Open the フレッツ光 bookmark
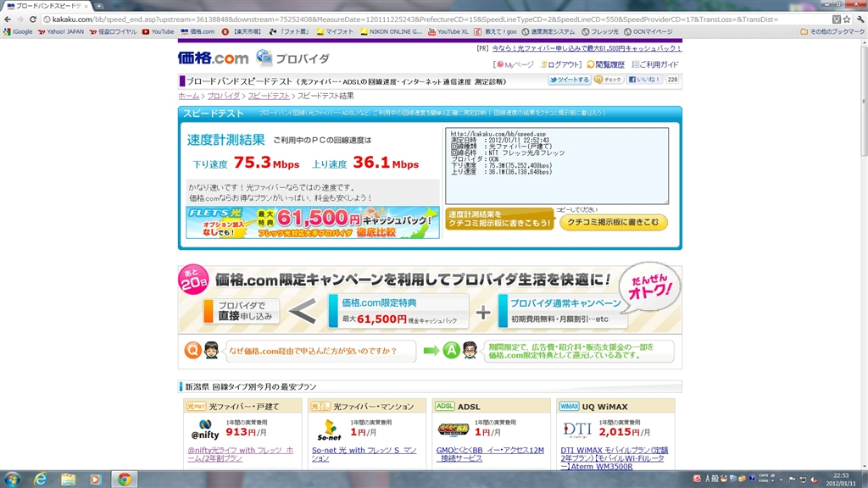Screen dimensions: 868x488 tap(601, 31)
